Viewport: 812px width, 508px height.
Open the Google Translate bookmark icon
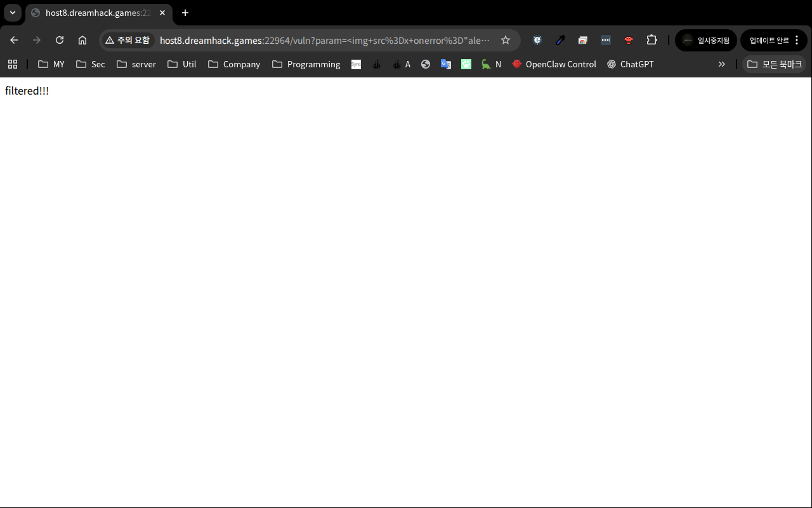point(446,64)
